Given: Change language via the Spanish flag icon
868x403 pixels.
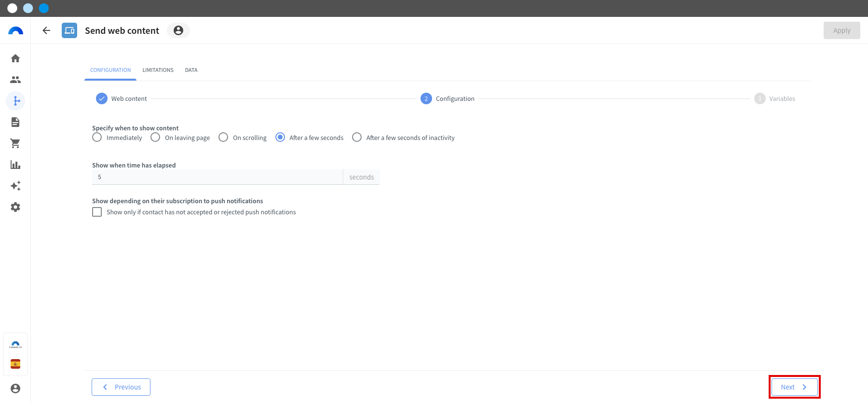Looking at the screenshot, I should point(15,364).
